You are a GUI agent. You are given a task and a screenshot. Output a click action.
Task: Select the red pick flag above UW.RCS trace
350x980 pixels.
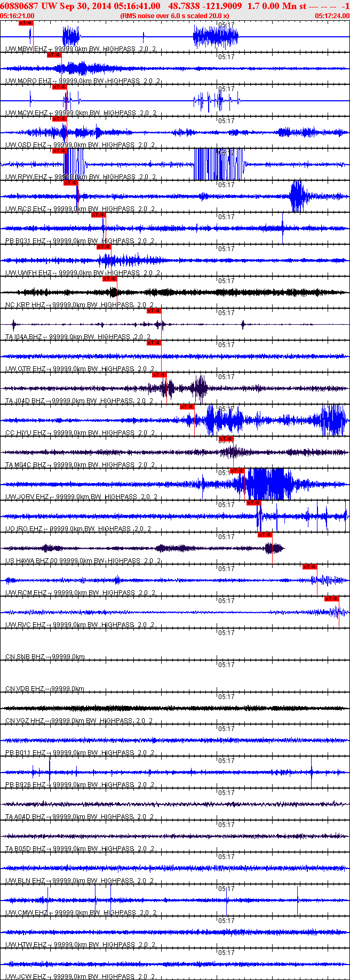[70, 183]
